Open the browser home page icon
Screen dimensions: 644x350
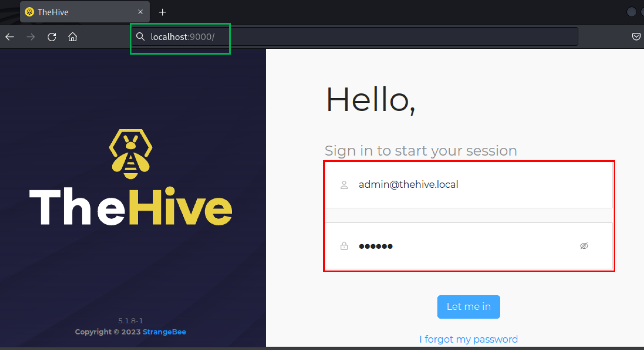click(x=72, y=37)
